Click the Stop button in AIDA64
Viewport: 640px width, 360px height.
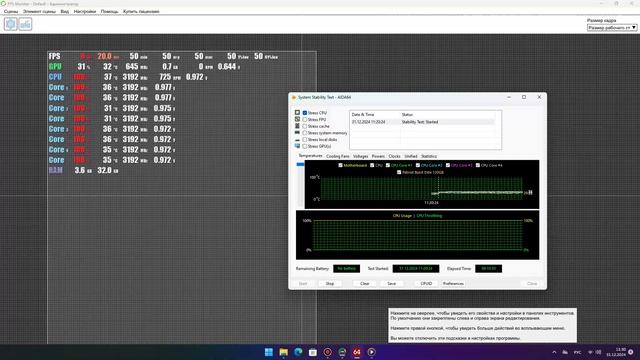pyautogui.click(x=330, y=283)
